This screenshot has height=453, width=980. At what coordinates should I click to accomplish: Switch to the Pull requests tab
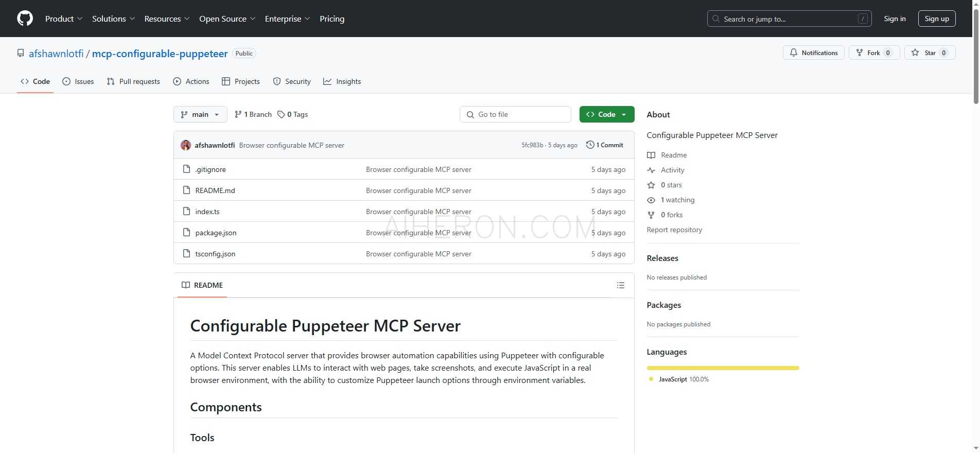point(133,81)
